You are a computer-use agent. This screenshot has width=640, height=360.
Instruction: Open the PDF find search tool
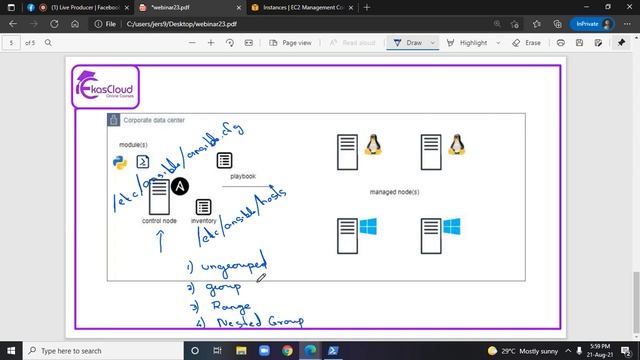(x=48, y=43)
